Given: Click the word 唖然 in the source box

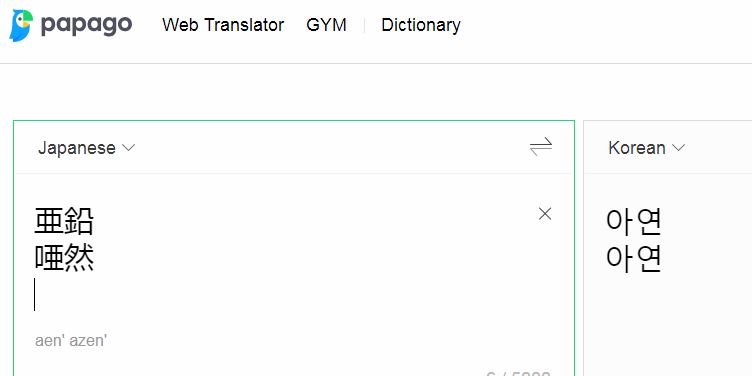Looking at the screenshot, I should pyautogui.click(x=64, y=258).
